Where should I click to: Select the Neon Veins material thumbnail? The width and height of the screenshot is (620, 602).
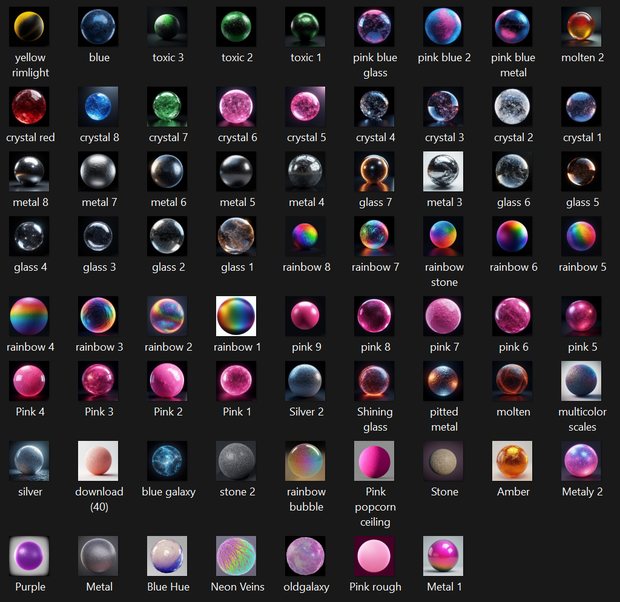[236, 556]
